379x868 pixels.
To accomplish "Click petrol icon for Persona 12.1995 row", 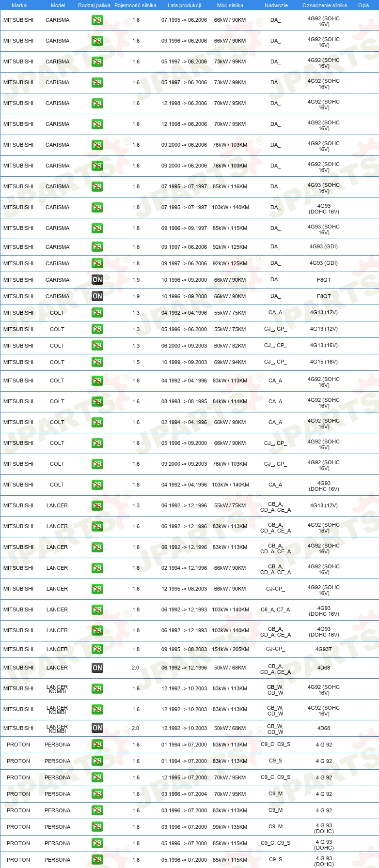I will pyautogui.click(x=97, y=777).
